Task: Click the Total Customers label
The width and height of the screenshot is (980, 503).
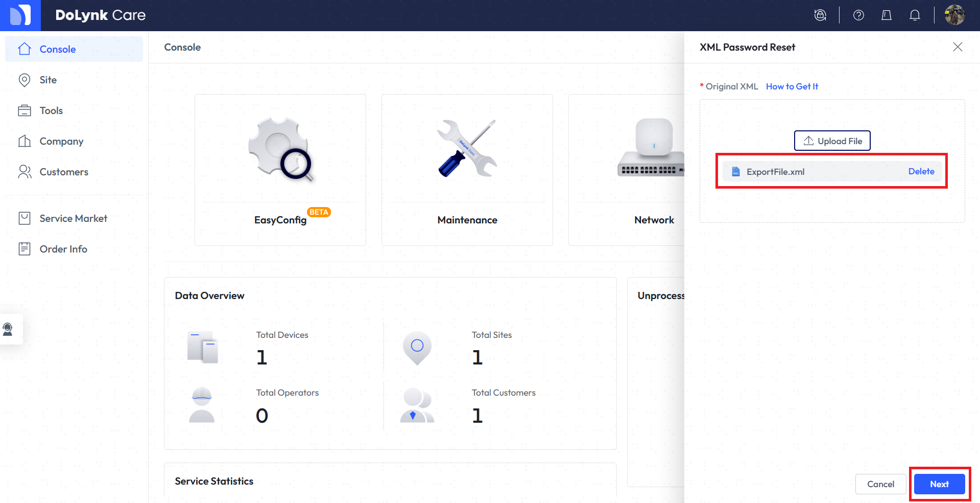Action: [504, 393]
